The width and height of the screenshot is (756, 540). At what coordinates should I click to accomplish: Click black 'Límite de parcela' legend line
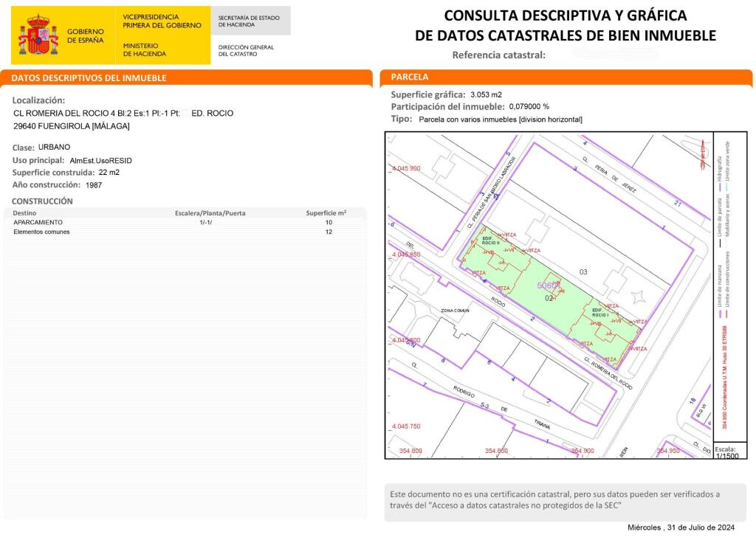720,243
